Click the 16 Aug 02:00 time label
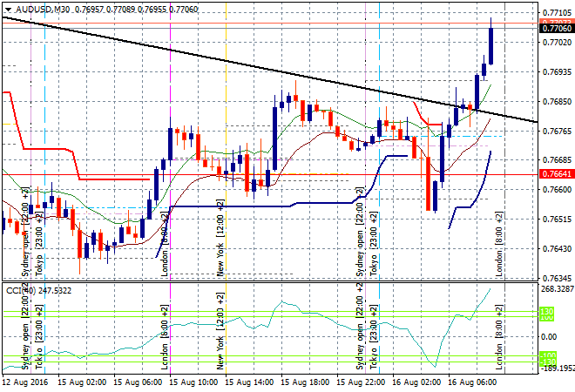This screenshot has height=392, width=575. click(x=416, y=382)
